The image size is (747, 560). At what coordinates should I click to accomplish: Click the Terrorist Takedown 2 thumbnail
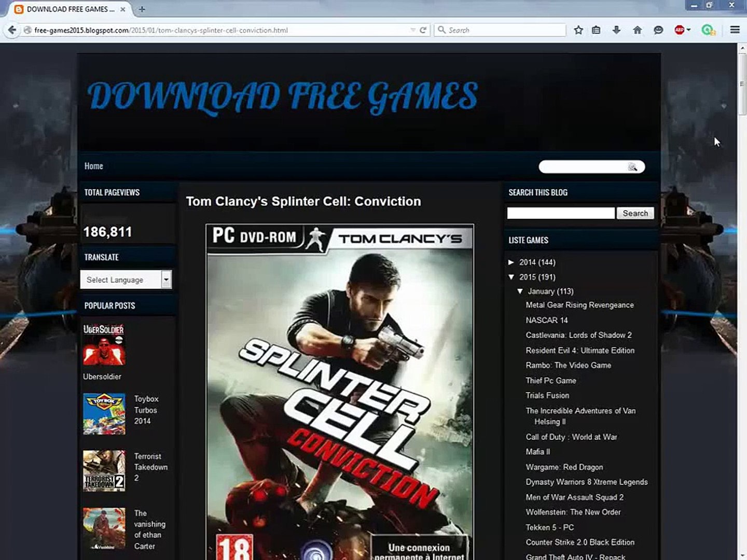104,471
